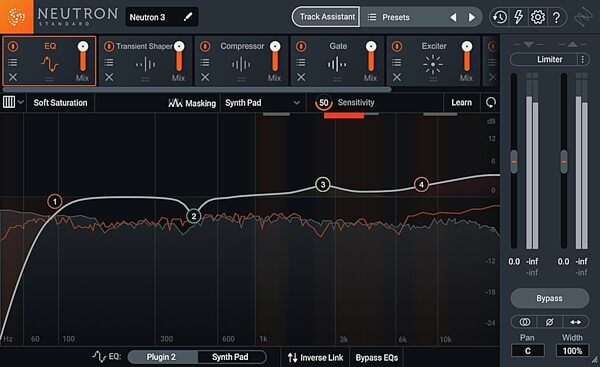Image resolution: width=600 pixels, height=367 pixels.
Task: Click the output gain fader handle
Action: click(x=564, y=162)
